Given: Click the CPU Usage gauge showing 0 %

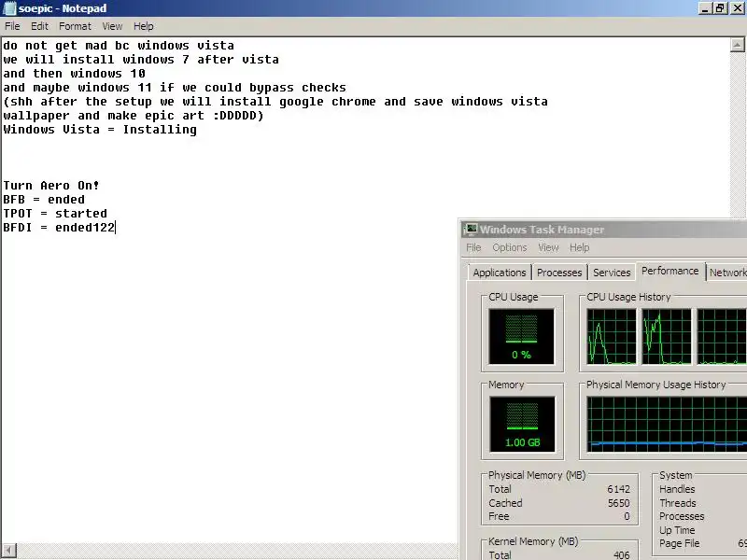Looking at the screenshot, I should (x=522, y=336).
